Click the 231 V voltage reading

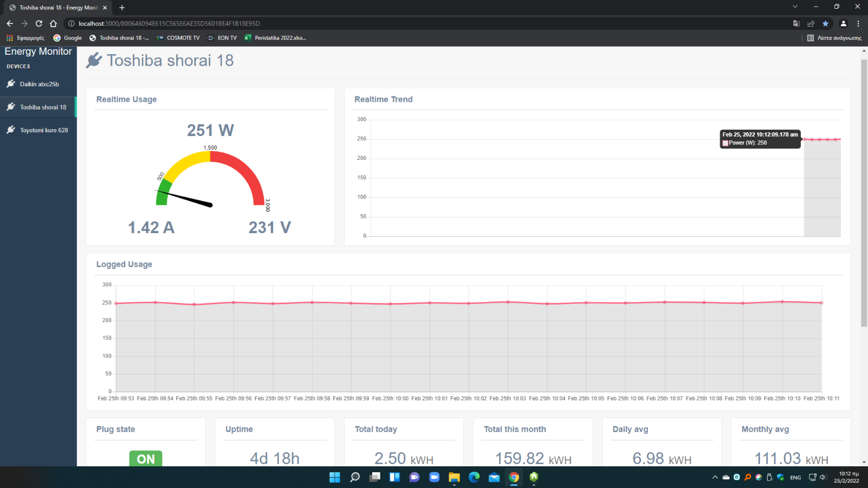click(270, 227)
